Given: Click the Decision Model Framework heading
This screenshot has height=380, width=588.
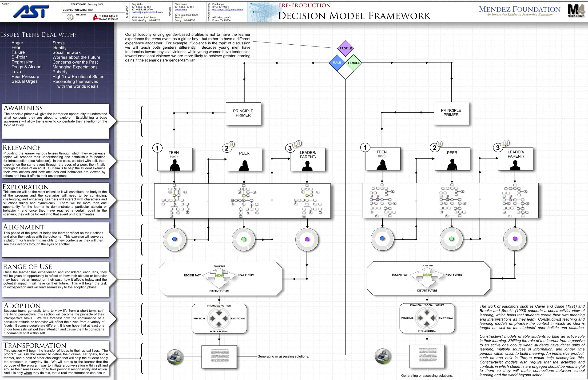Looking at the screenshot, I should 354,16.
